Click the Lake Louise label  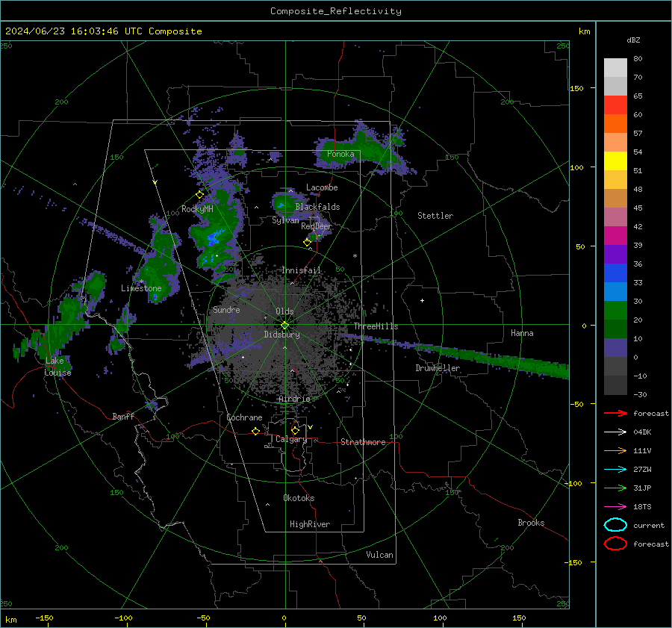point(57,367)
